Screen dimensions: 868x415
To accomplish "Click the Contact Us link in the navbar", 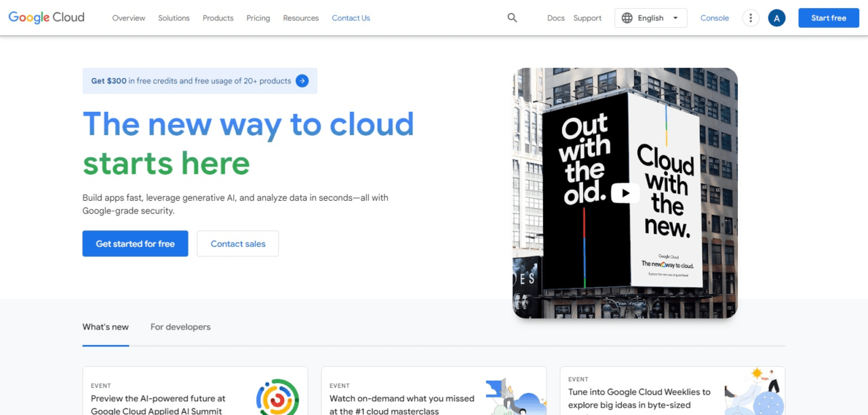I will click(x=351, y=18).
